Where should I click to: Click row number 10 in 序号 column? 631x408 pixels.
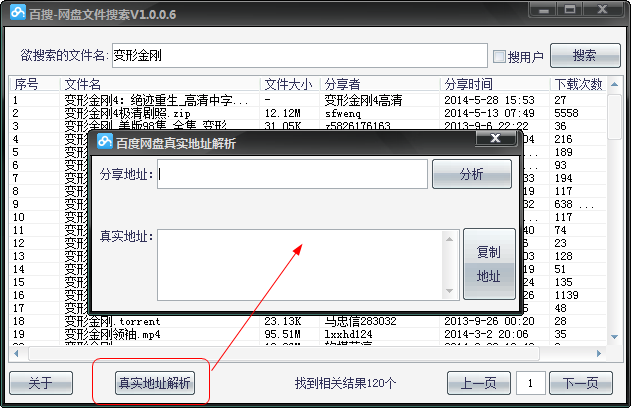pyautogui.click(x=19, y=217)
